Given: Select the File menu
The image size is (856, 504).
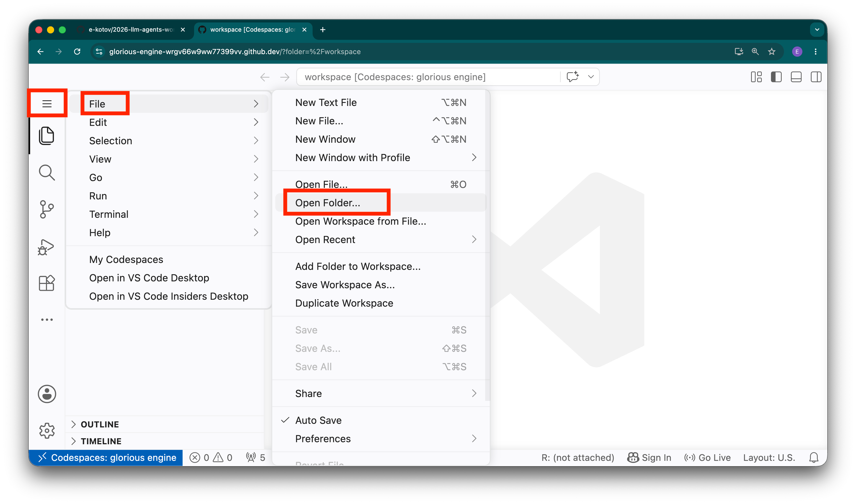Looking at the screenshot, I should [x=169, y=104].
